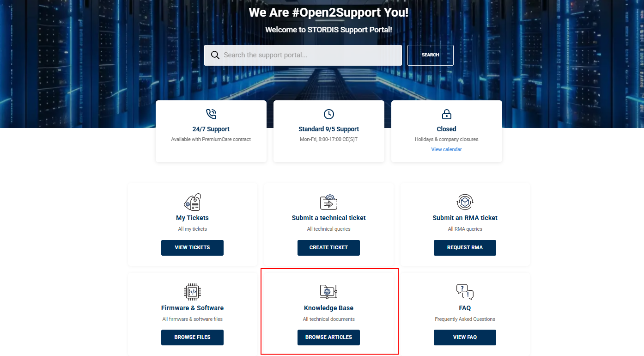Click the Standard 9/5 Support clock icon

329,114
